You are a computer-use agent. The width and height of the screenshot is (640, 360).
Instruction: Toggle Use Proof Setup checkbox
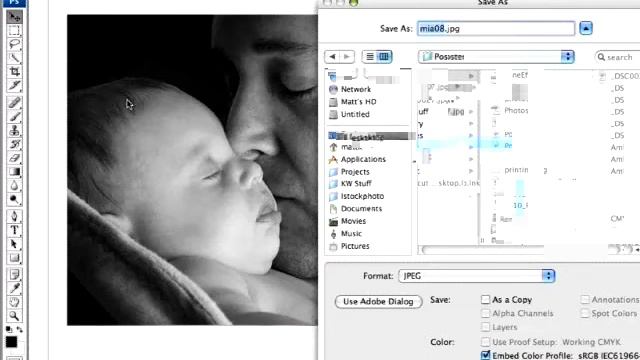pos(485,342)
